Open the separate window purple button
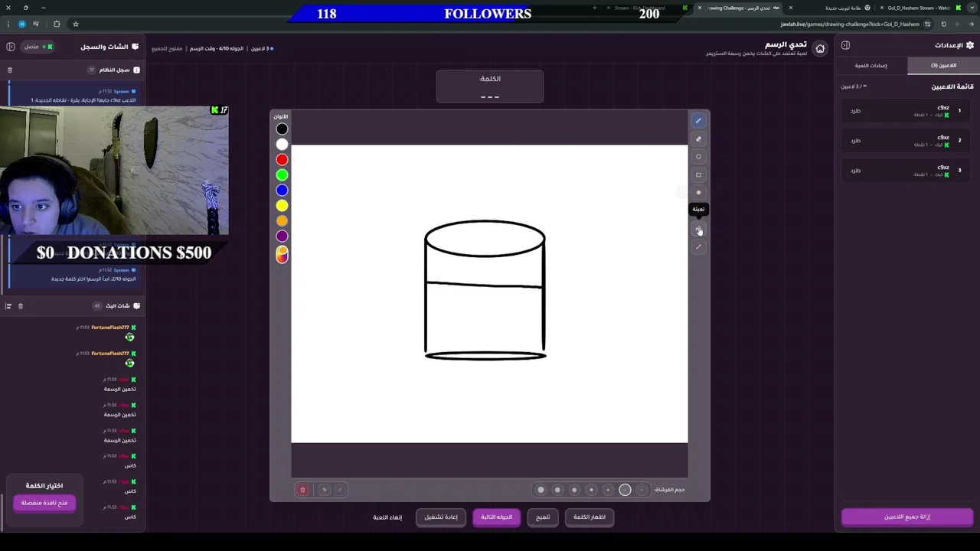The height and width of the screenshot is (551, 980). point(44,503)
